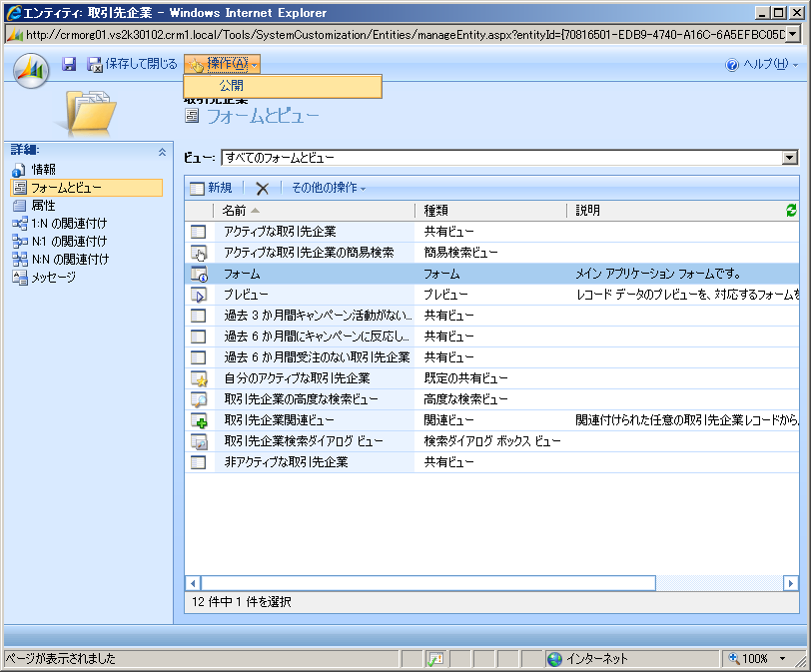Click the status bar security report icon
The height and width of the screenshot is (672, 811).
tap(435, 659)
